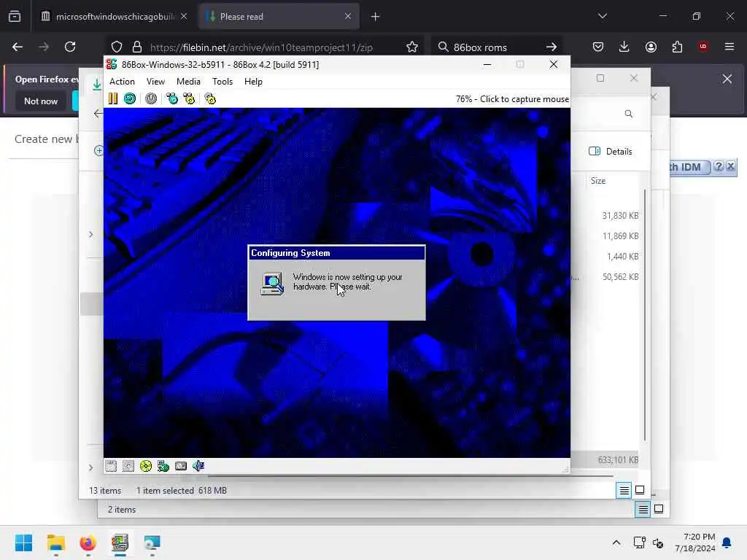The image size is (747, 560).
Task: Reload the current Firefox page
Action: 70,47
